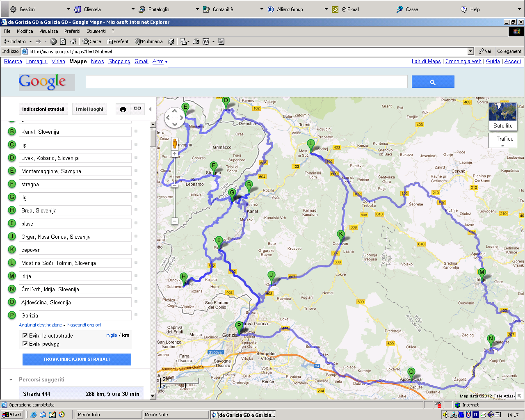Click the directions panel scrollbar down arrow
525x420 pixels.
[x=153, y=396]
